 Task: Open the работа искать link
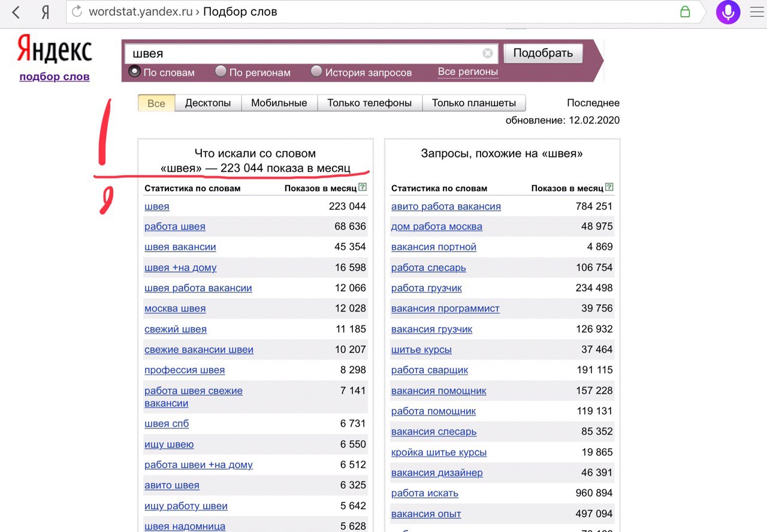(x=425, y=493)
